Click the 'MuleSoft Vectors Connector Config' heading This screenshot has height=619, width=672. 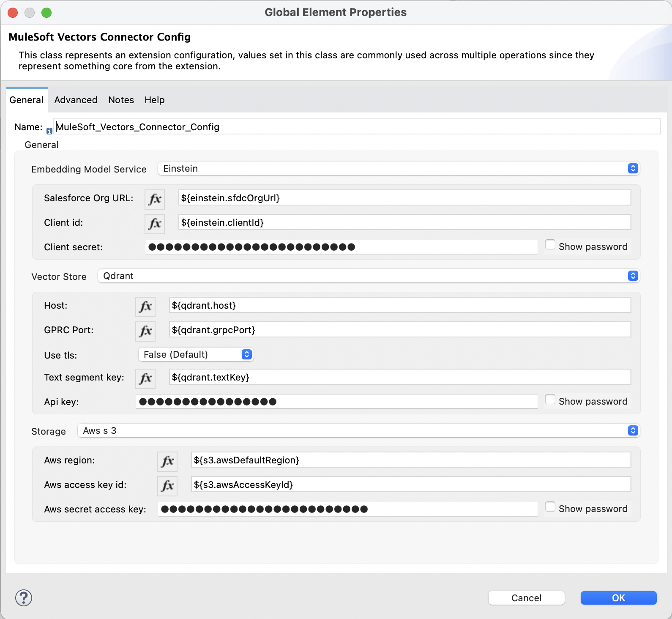(x=100, y=37)
